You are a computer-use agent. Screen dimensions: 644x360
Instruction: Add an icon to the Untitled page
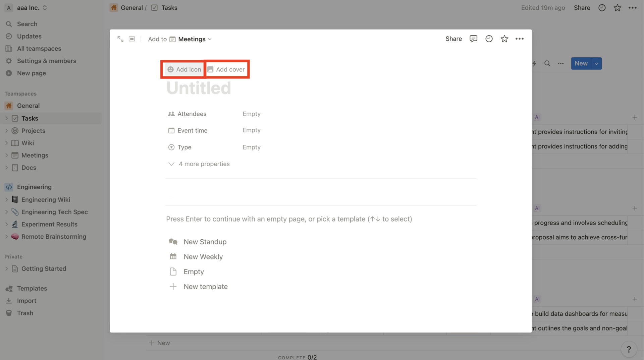[183, 69]
